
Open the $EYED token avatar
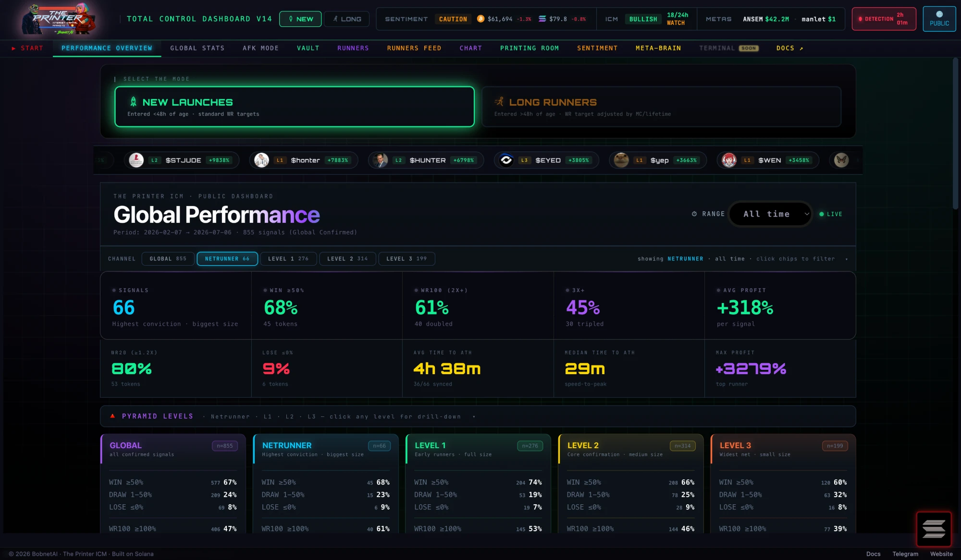506,160
